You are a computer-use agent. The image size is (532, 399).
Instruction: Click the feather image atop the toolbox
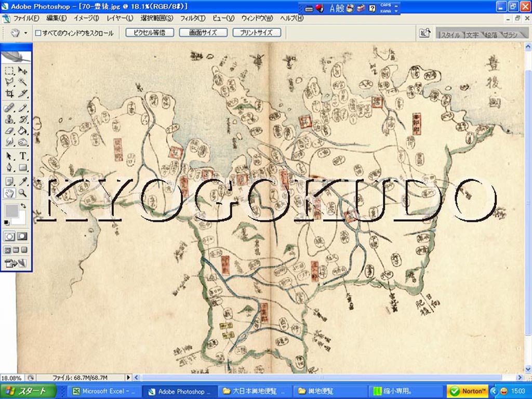point(16,56)
